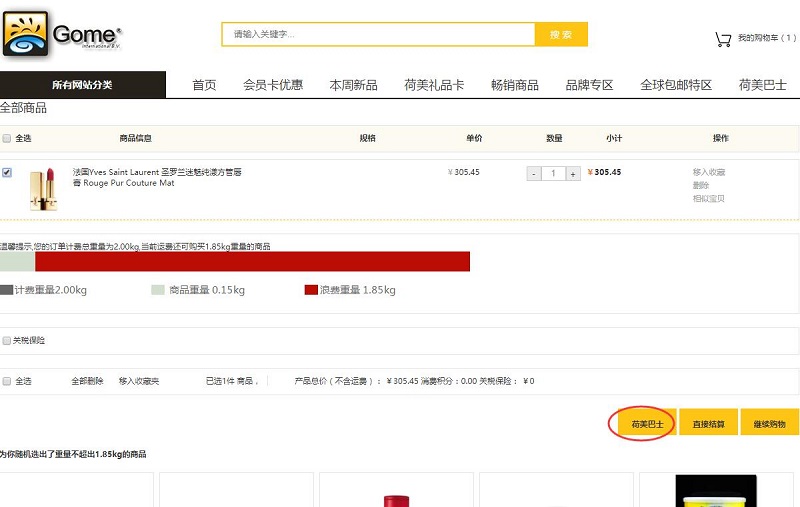The image size is (800, 507).
Task: Click 删除 to remove the lipstick
Action: (x=701, y=185)
